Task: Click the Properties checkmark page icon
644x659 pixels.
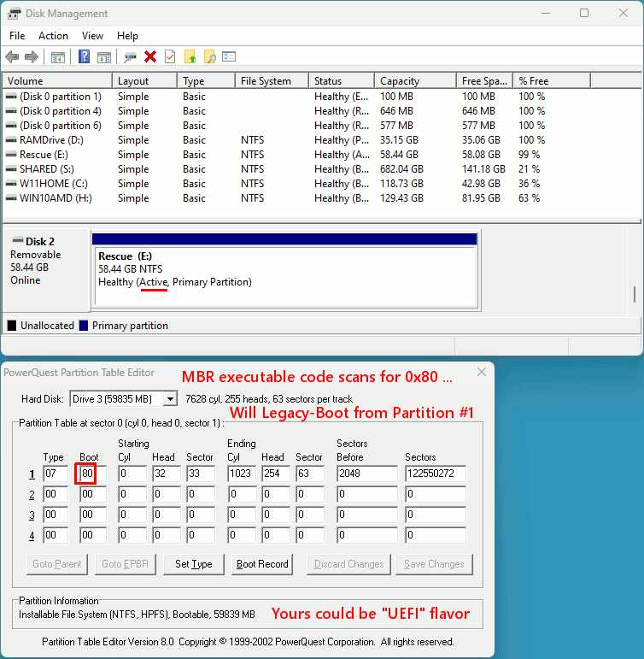Action: pyautogui.click(x=170, y=56)
